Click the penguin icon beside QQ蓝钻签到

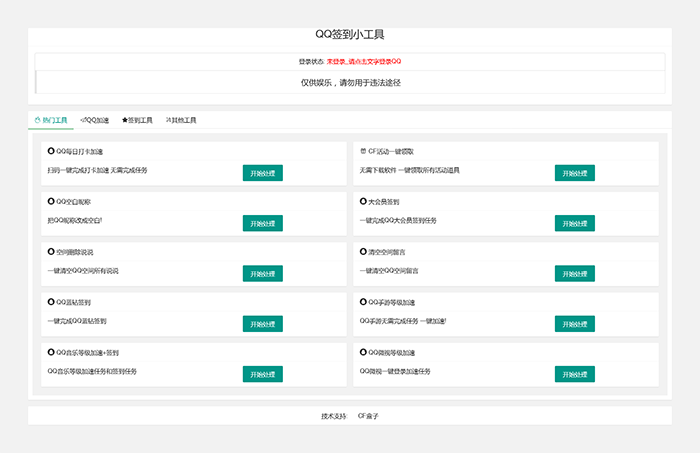(x=51, y=302)
